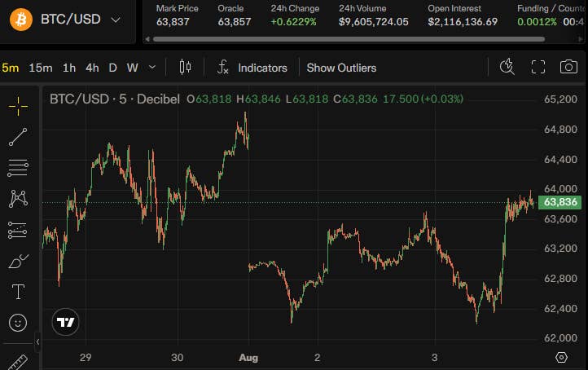Select the trend line drawing tool
Image resolution: width=588 pixels, height=370 pixels.
click(18, 137)
